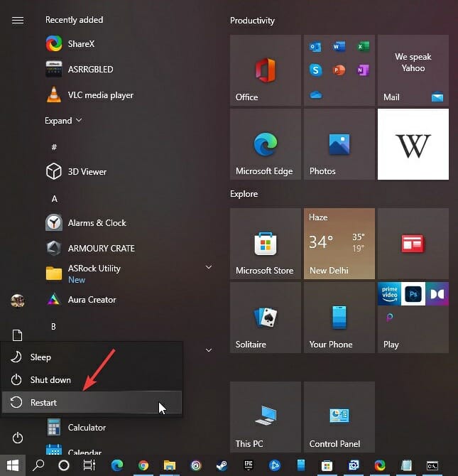Viewport: 458px width, 476px height.
Task: Click the # letter header in app list
Action: coord(54,147)
